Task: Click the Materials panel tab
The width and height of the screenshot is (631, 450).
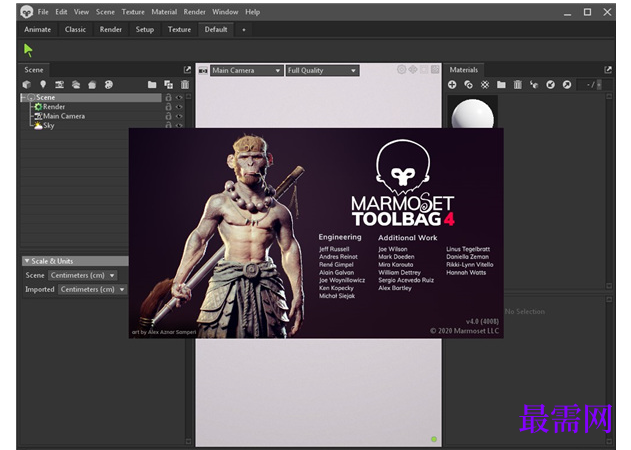Action: (x=464, y=70)
